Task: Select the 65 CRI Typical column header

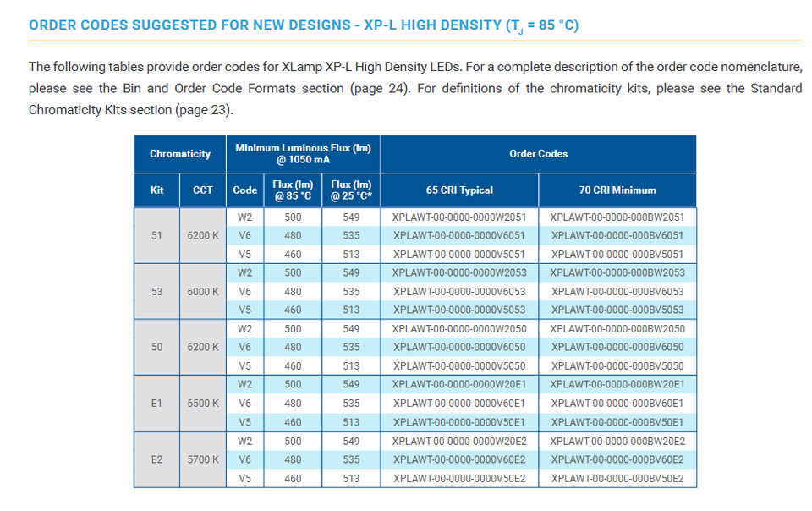Action: [459, 190]
